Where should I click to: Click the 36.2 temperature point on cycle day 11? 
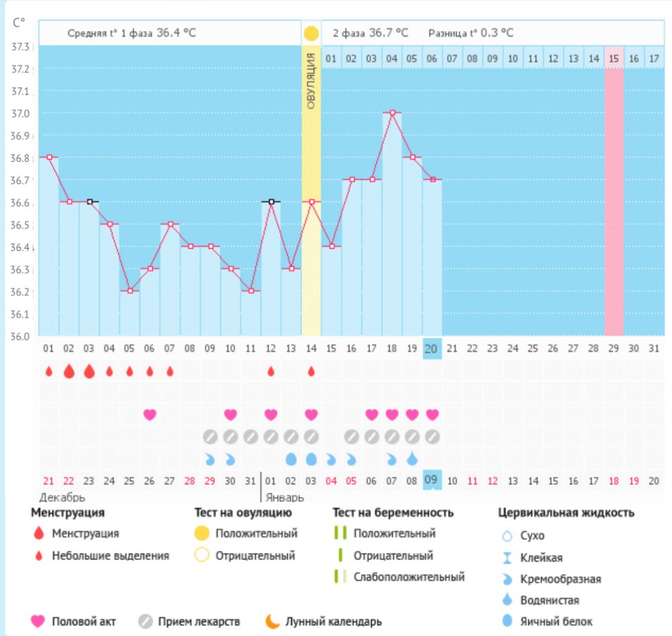click(251, 291)
